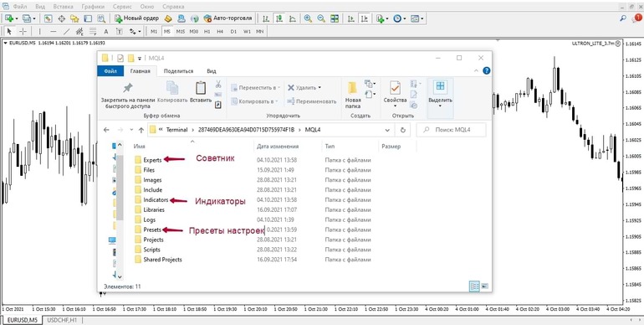Image resolution: width=644 pixels, height=325 pixels.
Task: Click the Вставить button
Action: pyautogui.click(x=201, y=92)
